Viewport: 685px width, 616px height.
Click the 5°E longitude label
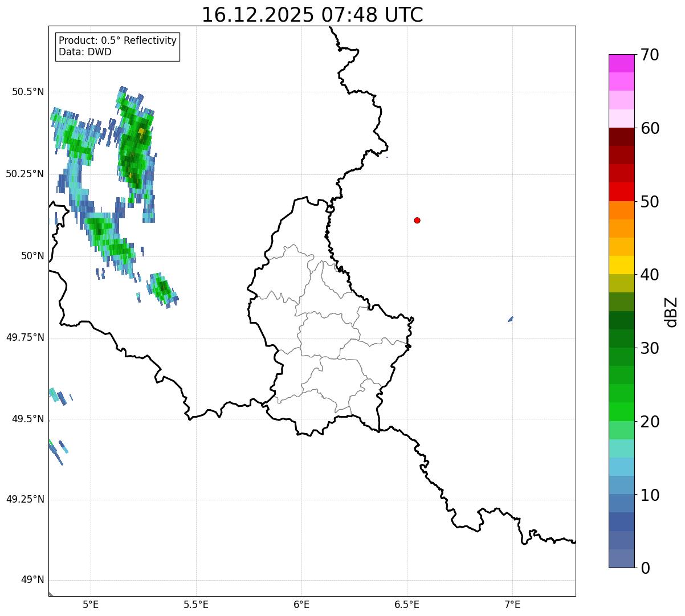pos(91,605)
